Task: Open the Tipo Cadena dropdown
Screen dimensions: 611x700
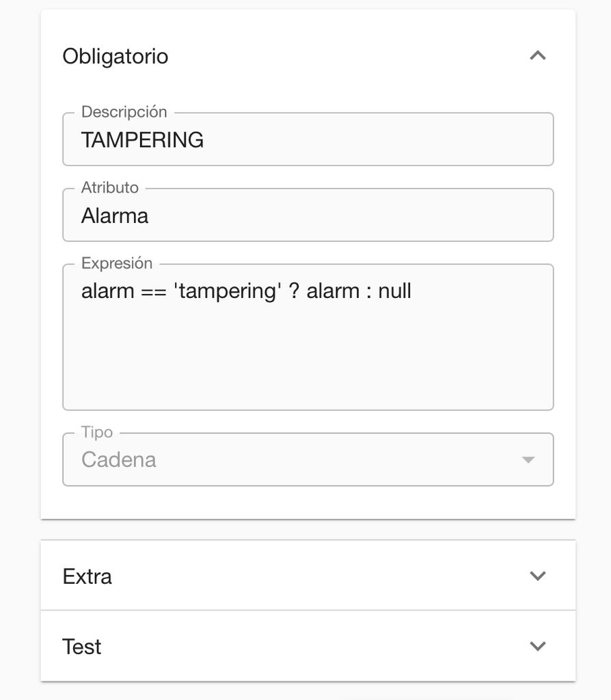Action: point(308,459)
